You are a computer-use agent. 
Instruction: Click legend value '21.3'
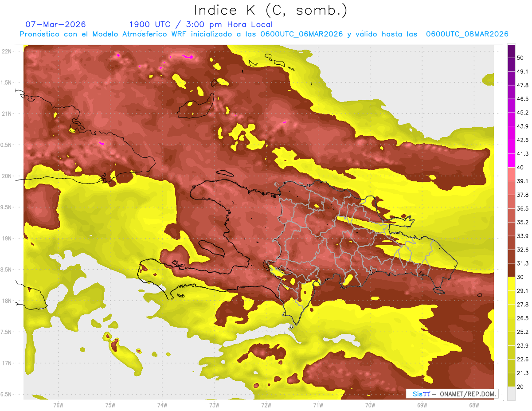[523, 373]
